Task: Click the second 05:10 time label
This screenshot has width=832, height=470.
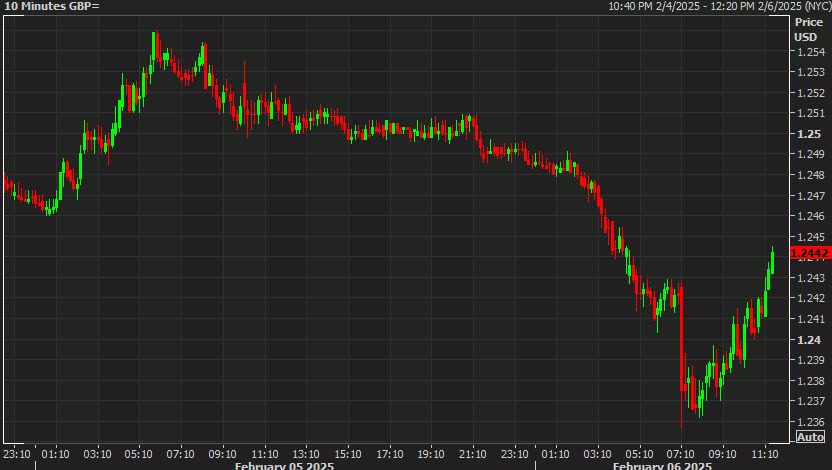Action: click(x=639, y=454)
